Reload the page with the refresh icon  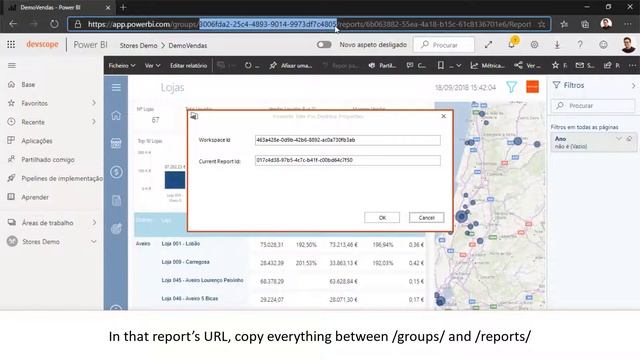(54, 24)
